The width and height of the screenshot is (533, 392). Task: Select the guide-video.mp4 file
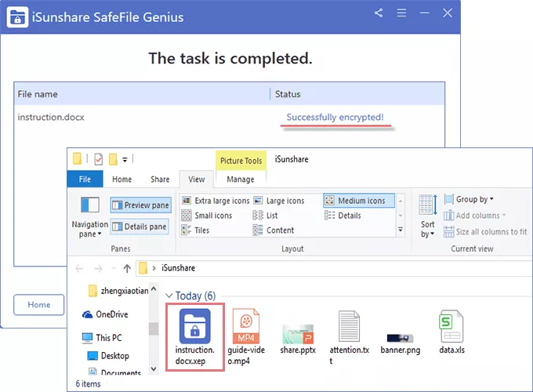click(x=246, y=337)
